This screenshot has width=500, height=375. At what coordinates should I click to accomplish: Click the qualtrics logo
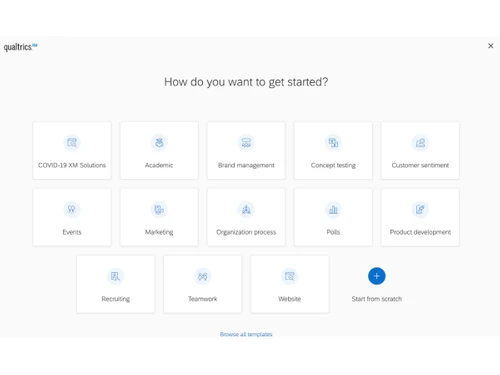[20, 47]
